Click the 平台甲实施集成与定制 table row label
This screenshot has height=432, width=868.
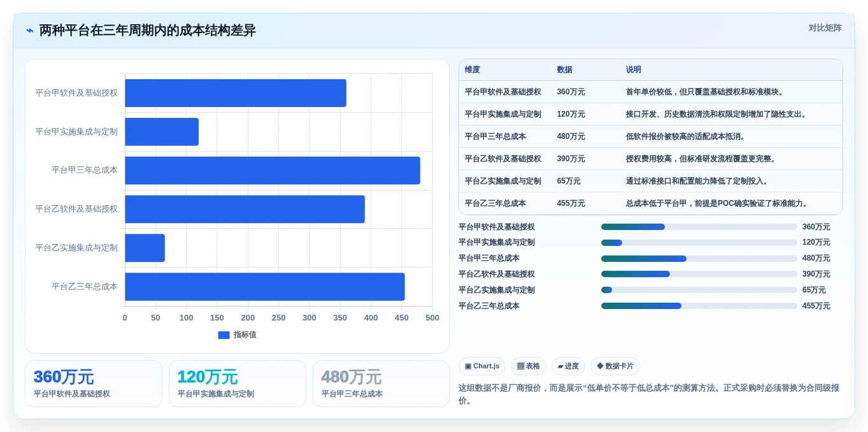(x=503, y=114)
